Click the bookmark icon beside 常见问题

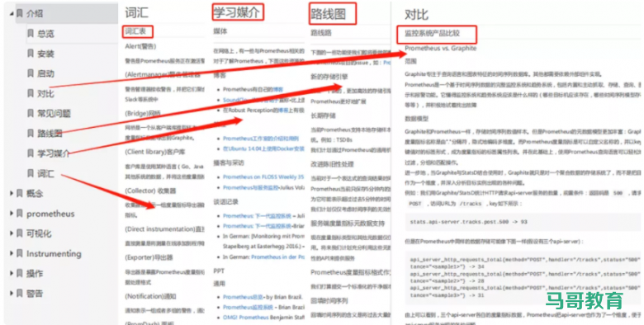pyautogui.click(x=31, y=113)
